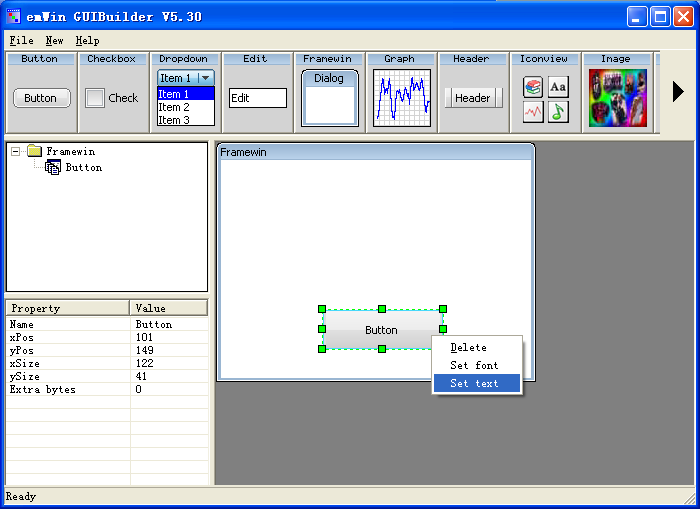
Task: Choose Set font from the context menu
Action: [477, 365]
